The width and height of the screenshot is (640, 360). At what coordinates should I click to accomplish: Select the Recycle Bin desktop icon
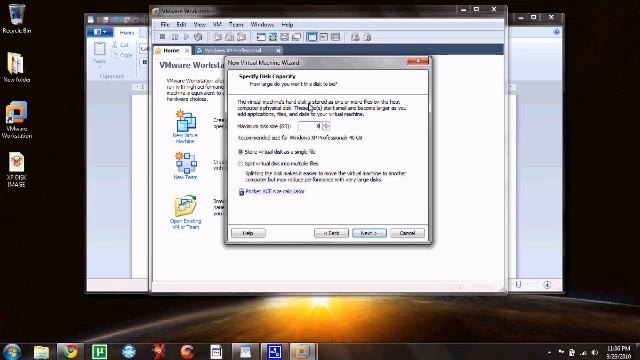click(x=16, y=18)
